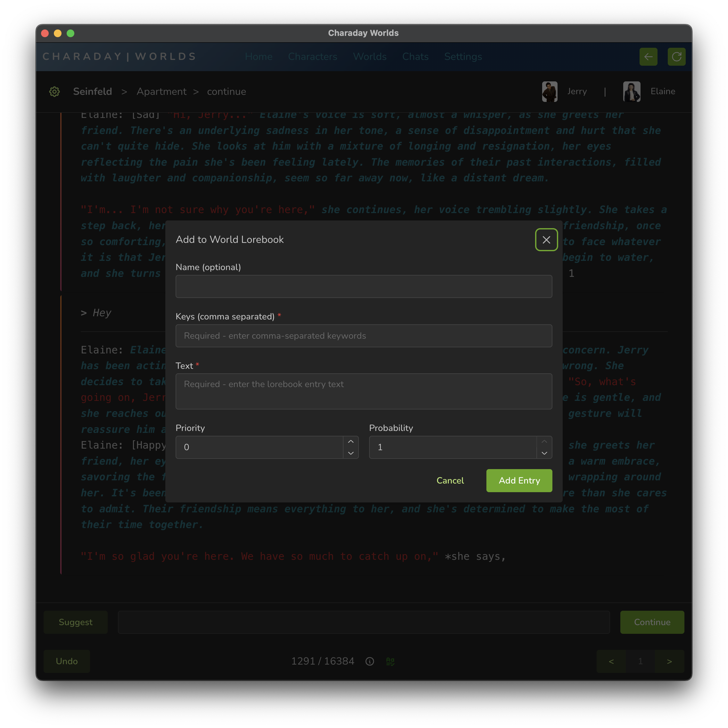Close the Add to World Lorebook dialog
Viewport: 728px width, 728px height.
pyautogui.click(x=546, y=240)
